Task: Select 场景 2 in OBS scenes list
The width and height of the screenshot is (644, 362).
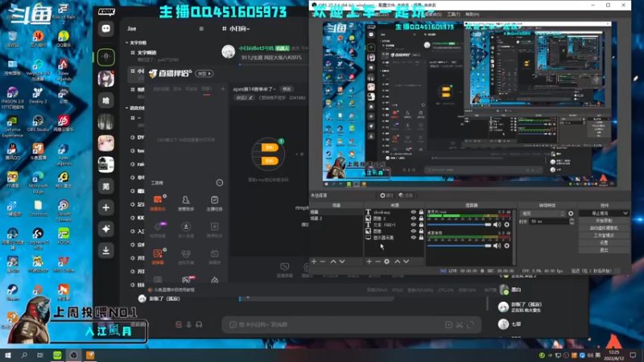Action: [x=336, y=218]
